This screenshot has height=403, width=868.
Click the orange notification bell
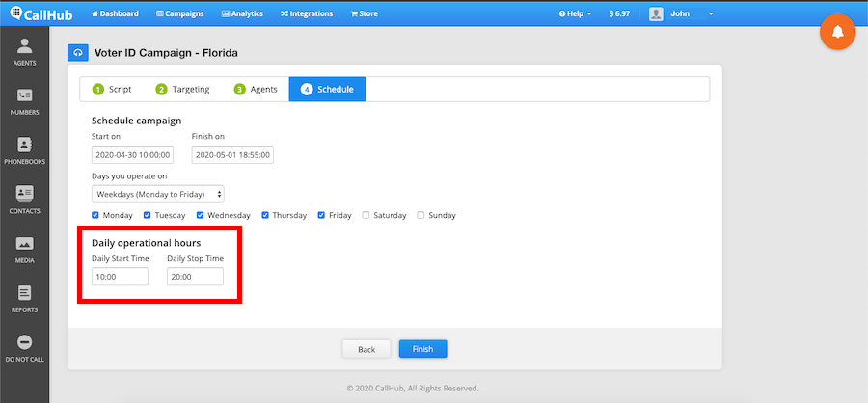click(x=837, y=32)
